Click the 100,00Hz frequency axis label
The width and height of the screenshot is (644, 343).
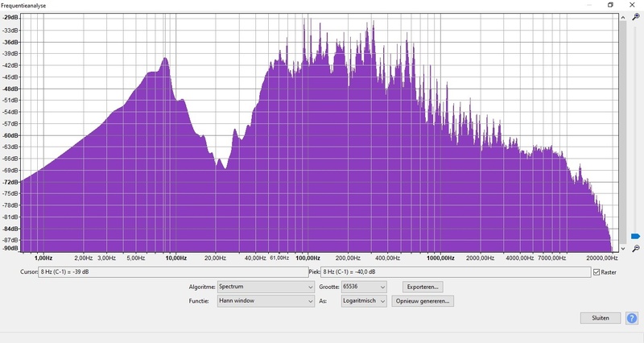(308, 258)
